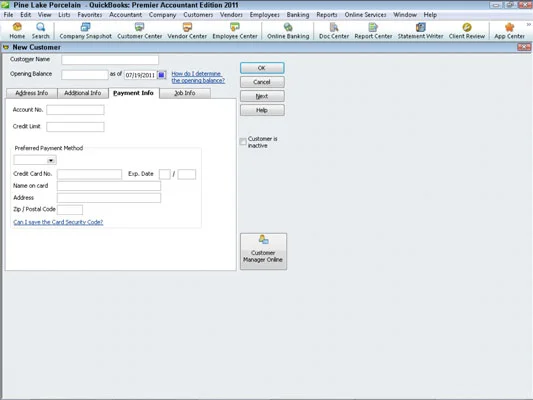533x400 pixels.
Task: Open the Customer Center
Action: [139, 31]
